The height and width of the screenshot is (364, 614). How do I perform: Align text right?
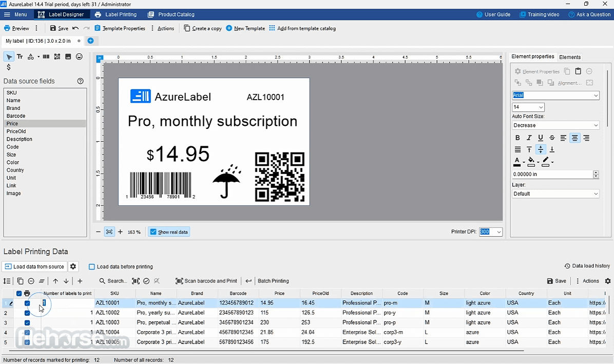(586, 138)
